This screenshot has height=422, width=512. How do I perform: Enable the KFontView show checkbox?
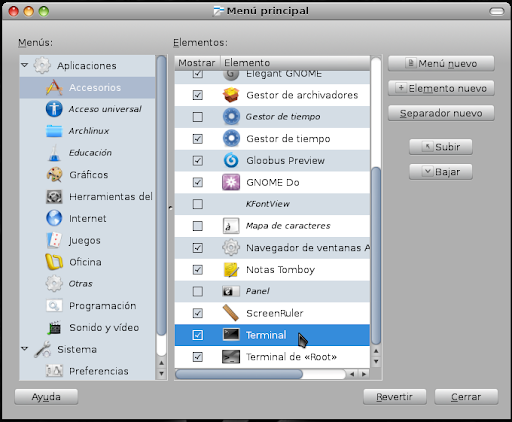click(x=198, y=204)
